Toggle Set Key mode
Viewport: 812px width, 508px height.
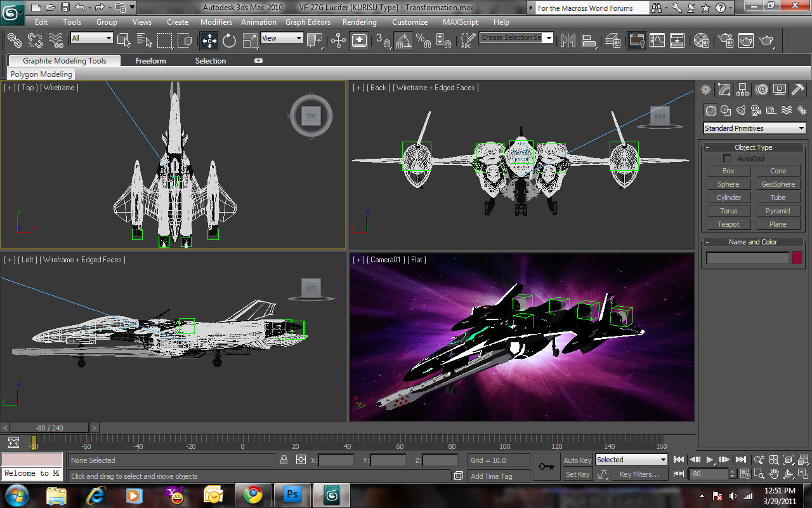577,474
